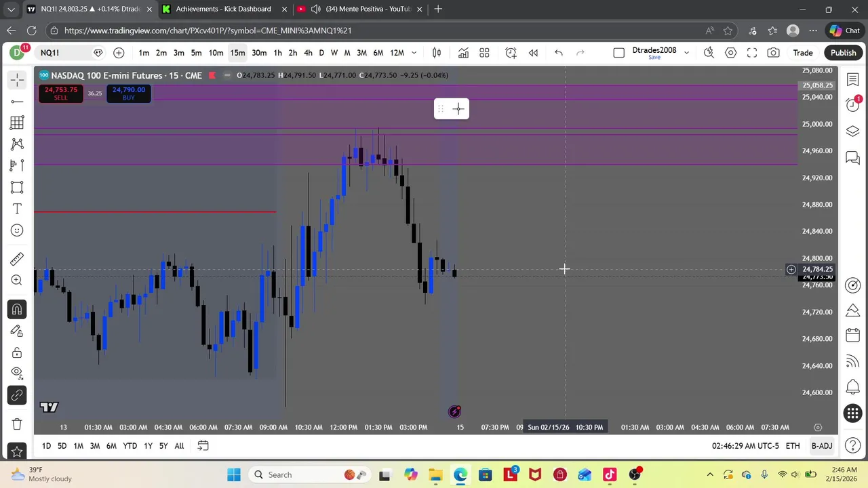Select the 15m timeframe
The width and height of the screenshot is (868, 488).
[x=237, y=53]
